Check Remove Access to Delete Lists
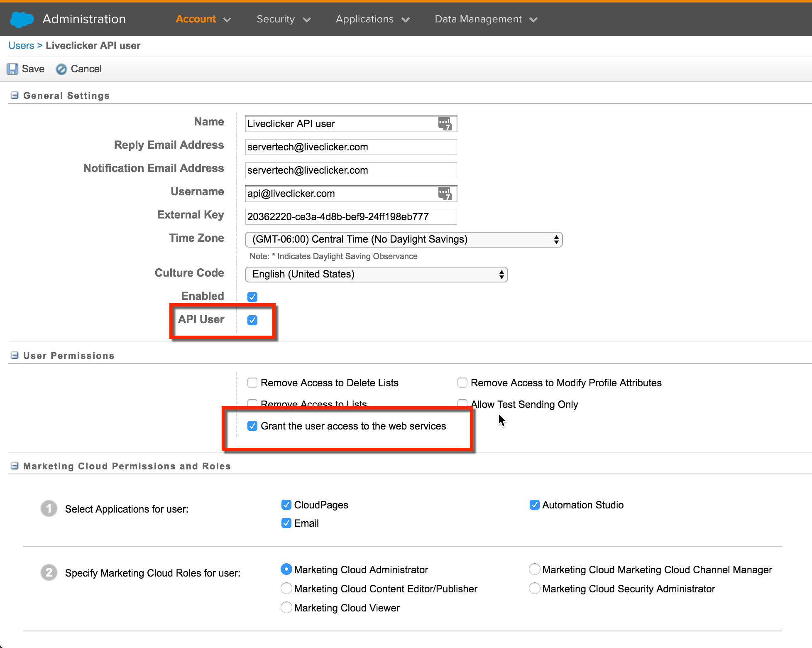812x648 pixels. pos(252,383)
